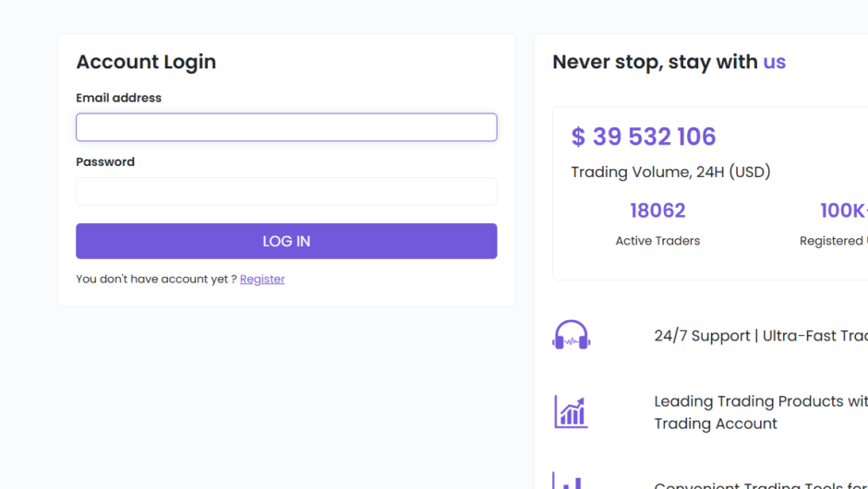
Task: Click the Never stop, stay with us heading
Action: tap(669, 62)
